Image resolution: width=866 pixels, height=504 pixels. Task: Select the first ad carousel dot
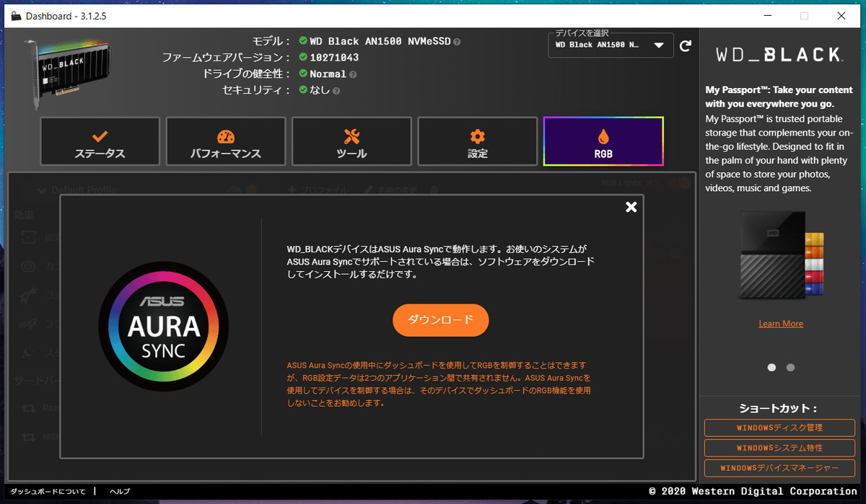tap(771, 367)
